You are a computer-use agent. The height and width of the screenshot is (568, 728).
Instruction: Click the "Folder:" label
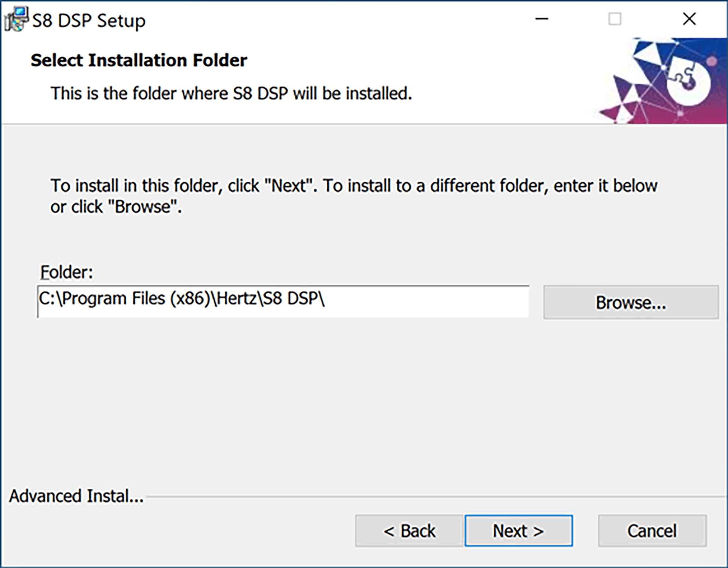coord(66,272)
